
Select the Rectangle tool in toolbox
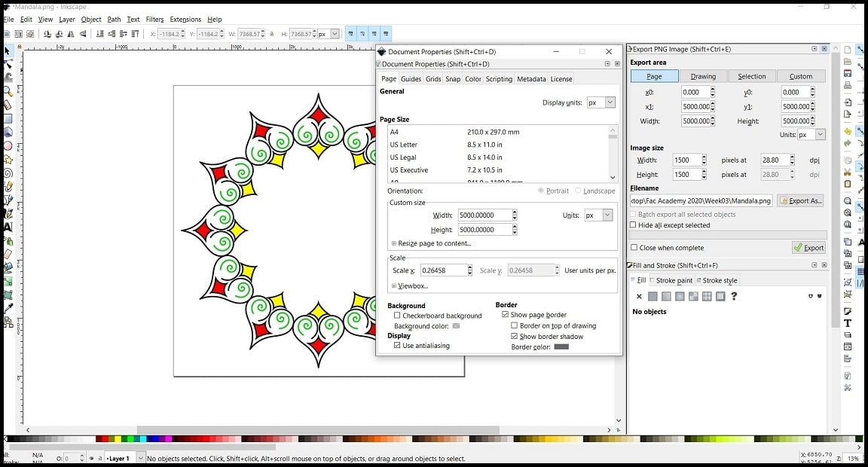(8, 118)
